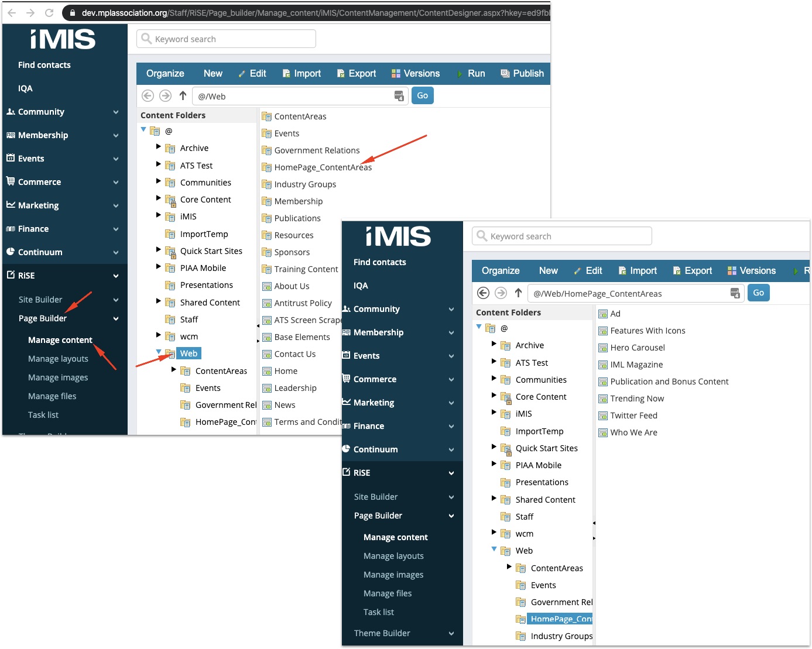Select Features With Icons content item

pos(647,331)
